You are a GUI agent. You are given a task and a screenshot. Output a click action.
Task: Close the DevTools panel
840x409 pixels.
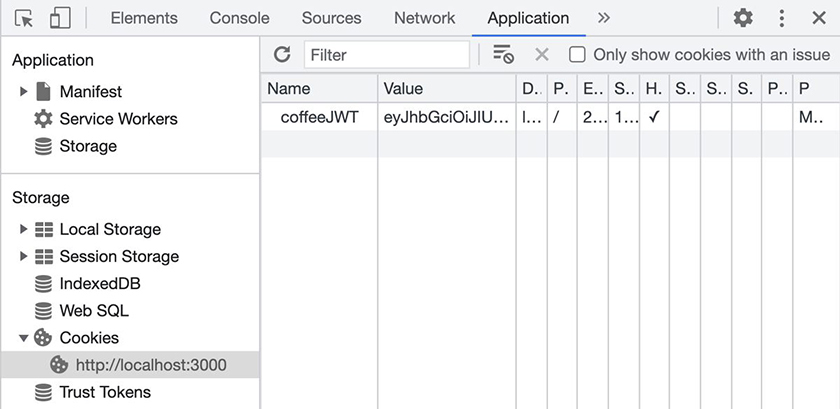818,18
